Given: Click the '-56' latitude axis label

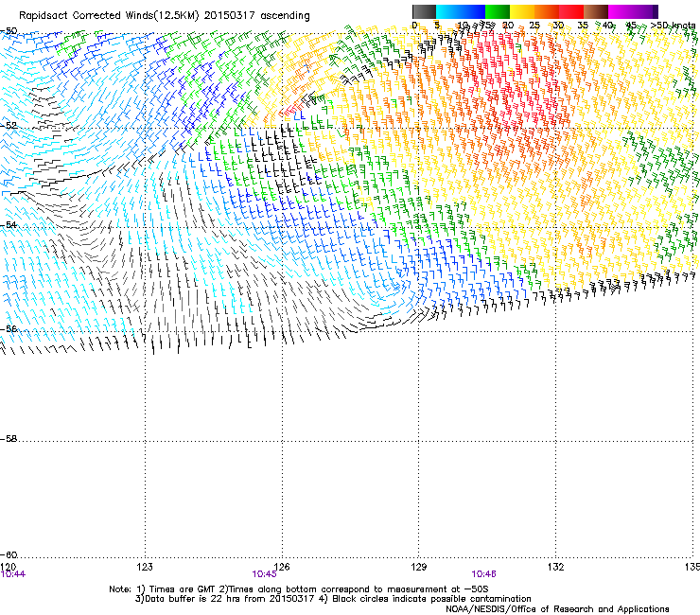Looking at the screenshot, I should (x=9, y=328).
